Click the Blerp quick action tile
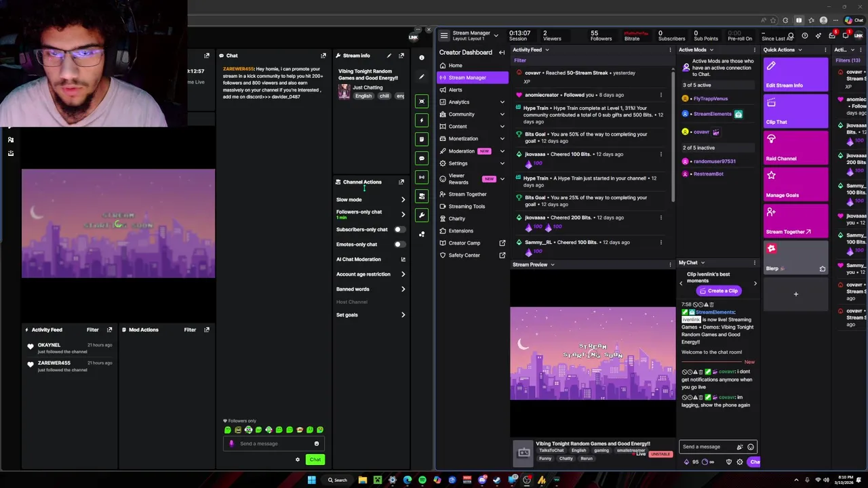Image resolution: width=868 pixels, height=488 pixels. coord(795,258)
